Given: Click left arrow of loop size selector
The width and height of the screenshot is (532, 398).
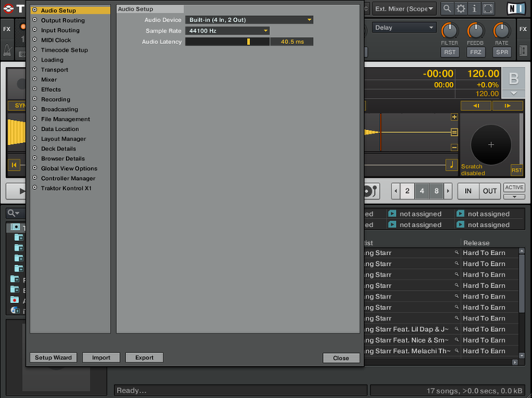Looking at the screenshot, I should click(395, 191).
